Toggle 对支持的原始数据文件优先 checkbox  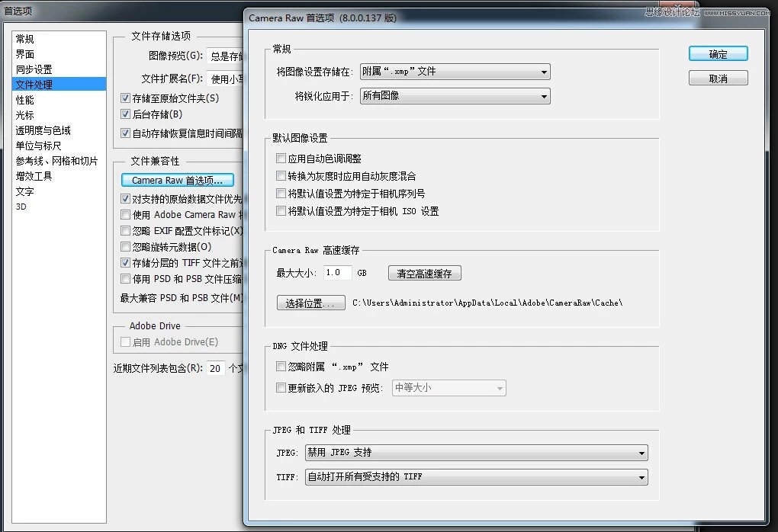pyautogui.click(x=126, y=199)
